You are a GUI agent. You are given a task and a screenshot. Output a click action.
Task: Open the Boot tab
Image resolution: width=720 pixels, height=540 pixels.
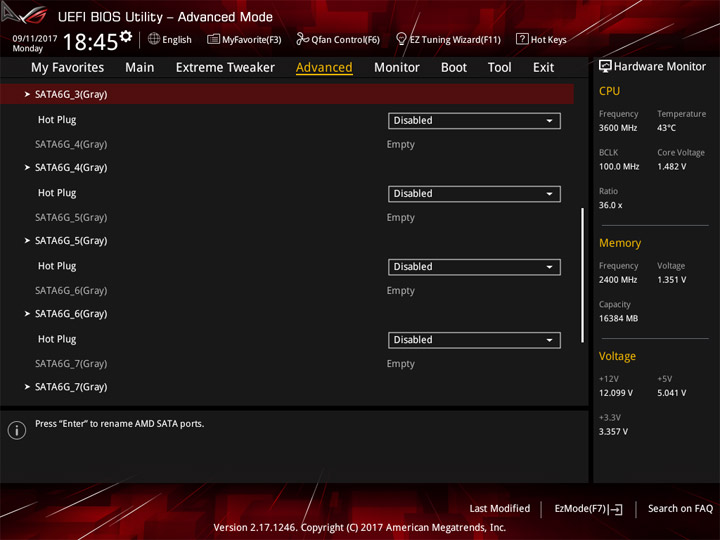click(454, 68)
